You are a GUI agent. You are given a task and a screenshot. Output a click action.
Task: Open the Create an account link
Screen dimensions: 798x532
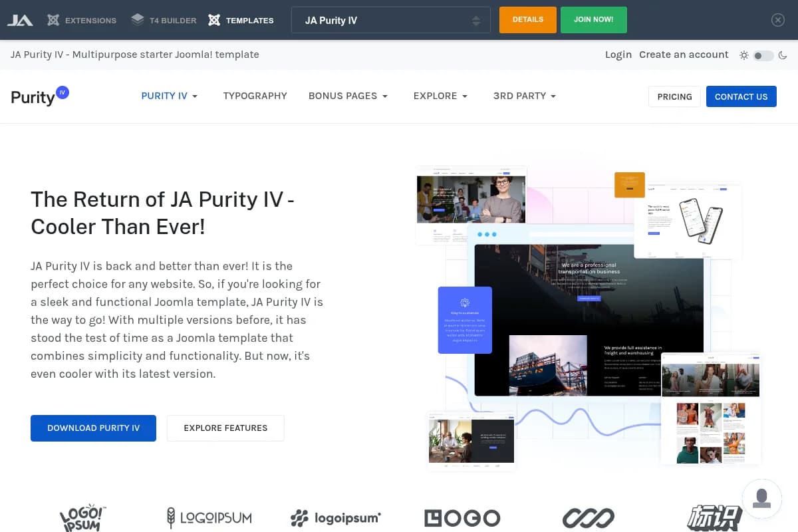pos(684,55)
